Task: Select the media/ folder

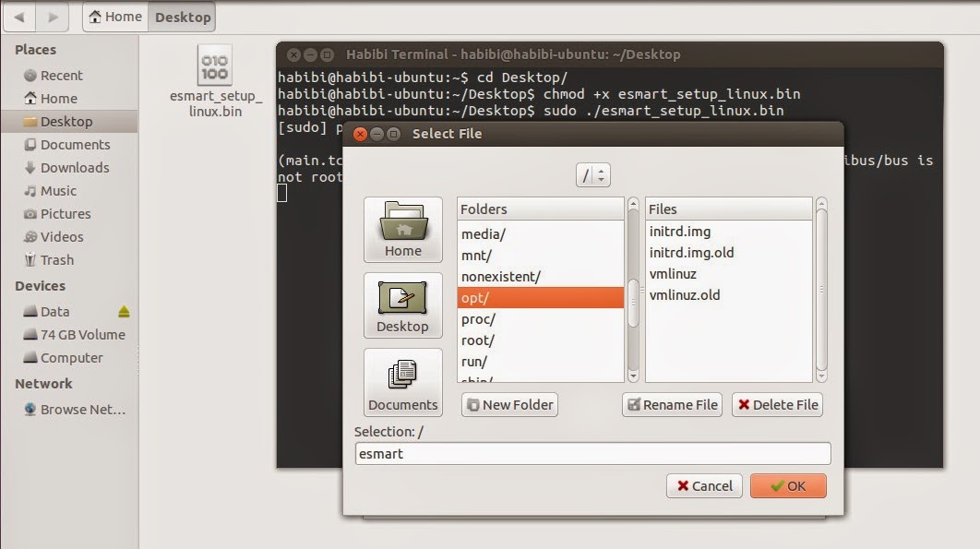Action: [x=541, y=233]
